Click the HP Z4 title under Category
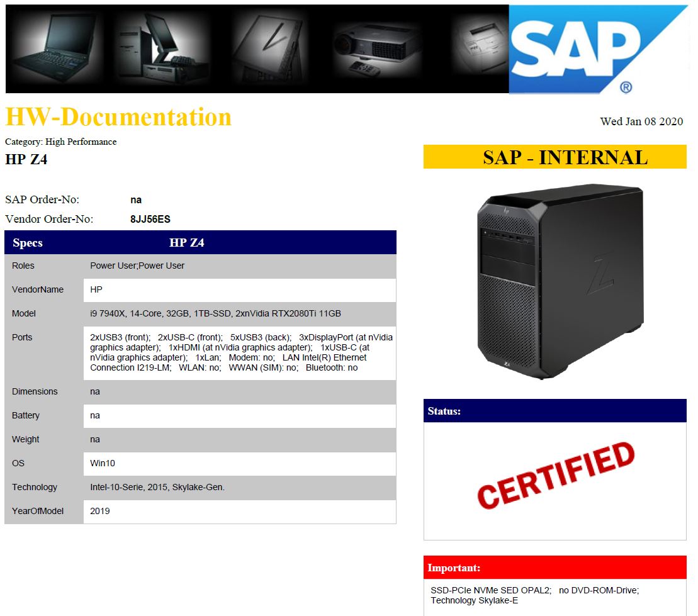 point(26,159)
